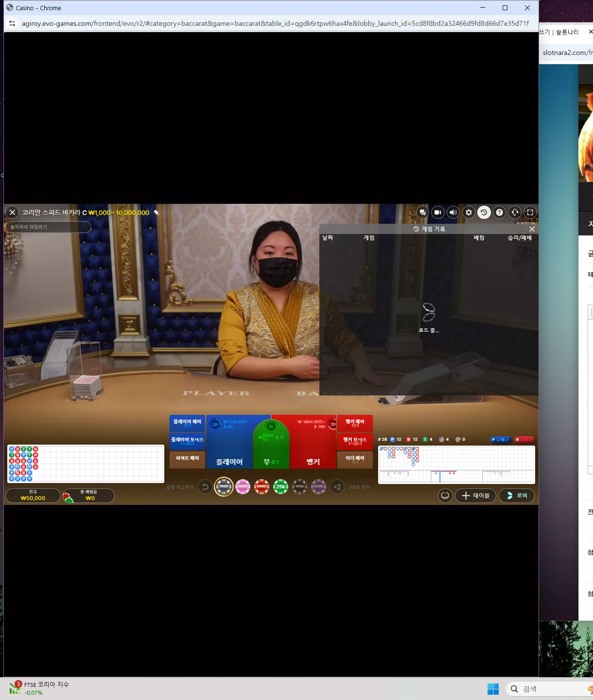Select the green 25k chip
This screenshot has width=593, height=700.
[x=280, y=486]
